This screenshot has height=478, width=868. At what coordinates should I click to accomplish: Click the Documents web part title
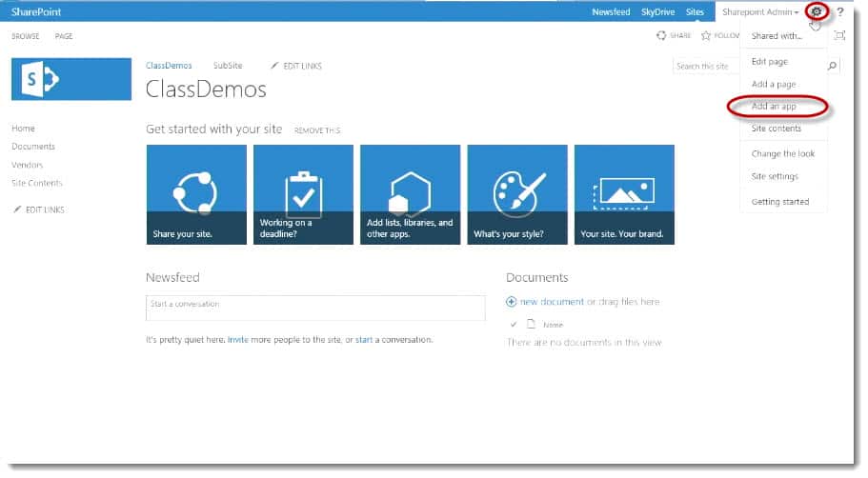click(537, 277)
